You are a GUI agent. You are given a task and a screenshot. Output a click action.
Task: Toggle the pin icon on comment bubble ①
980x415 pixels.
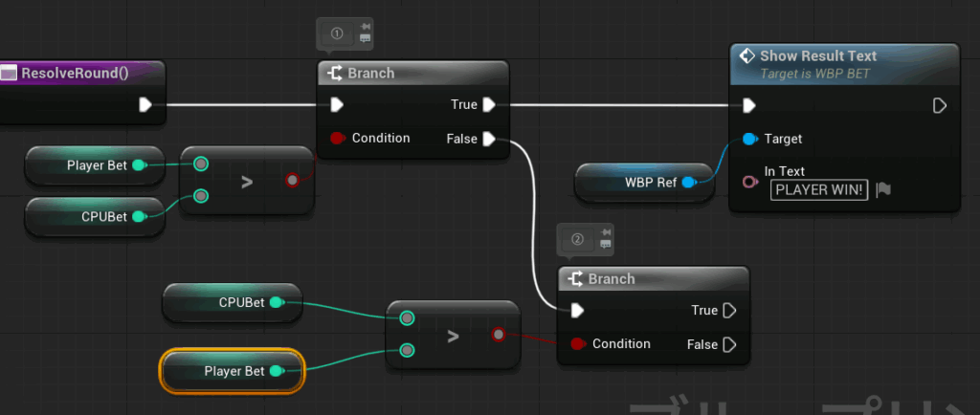(x=365, y=25)
